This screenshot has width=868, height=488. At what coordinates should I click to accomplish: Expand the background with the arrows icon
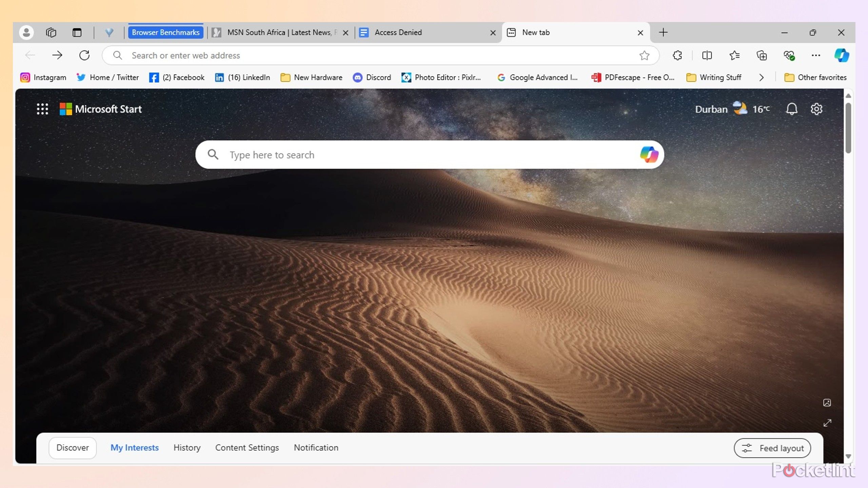coord(827,423)
